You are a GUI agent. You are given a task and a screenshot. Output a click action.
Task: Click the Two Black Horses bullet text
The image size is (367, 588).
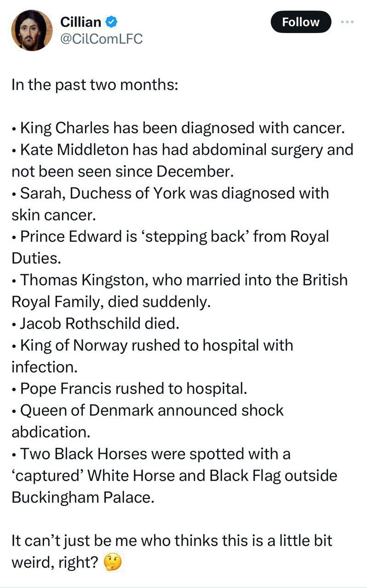[x=174, y=475]
